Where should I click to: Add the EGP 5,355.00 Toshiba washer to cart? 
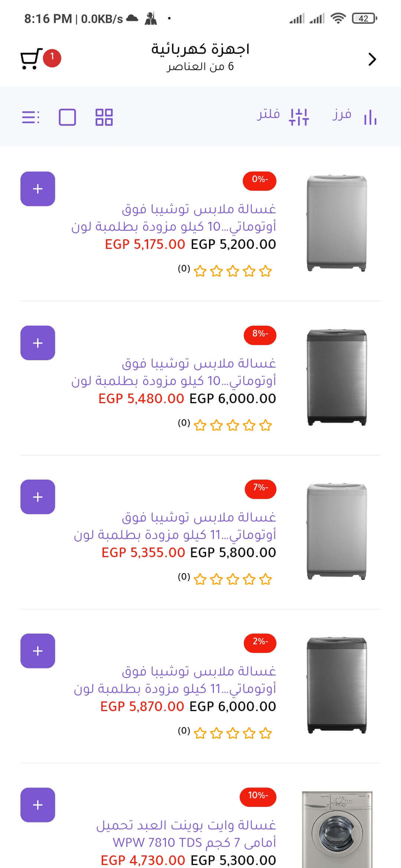point(38,497)
